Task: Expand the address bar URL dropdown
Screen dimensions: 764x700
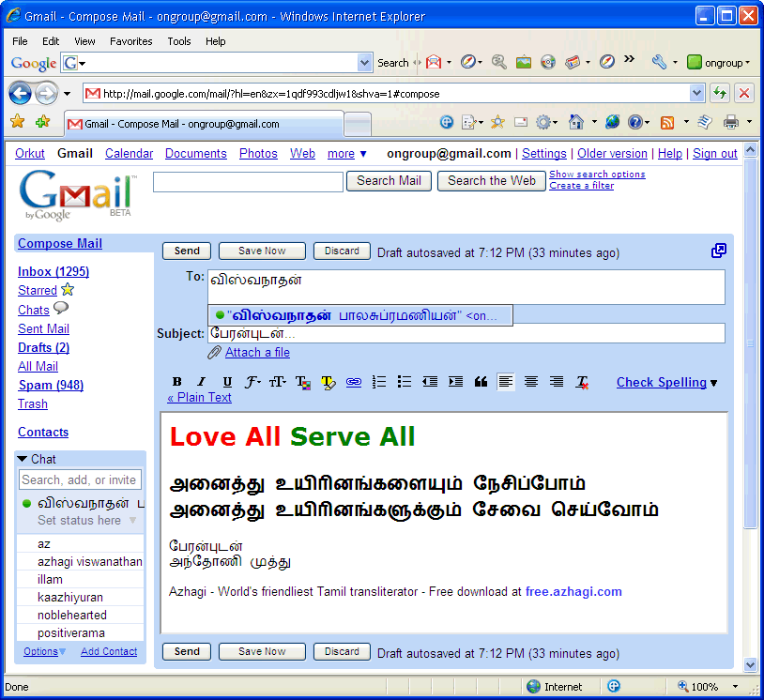Action: click(x=696, y=93)
